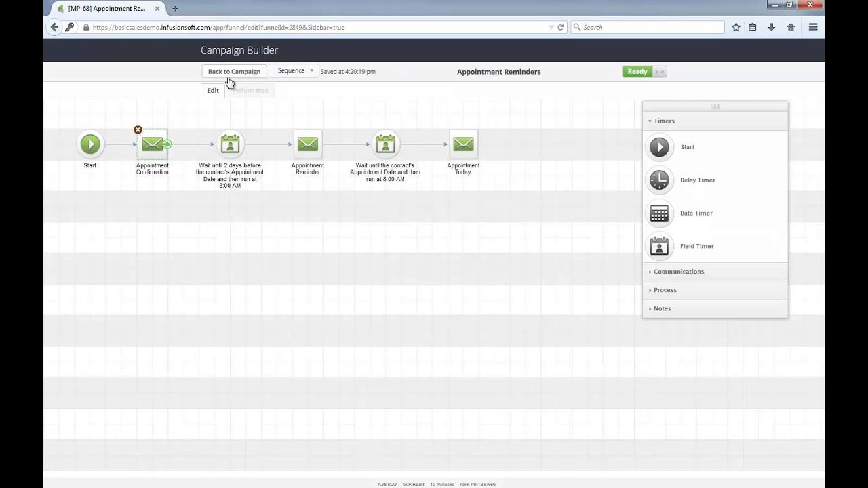Focus the browser Search field
The width and height of the screenshot is (868, 488).
(648, 27)
